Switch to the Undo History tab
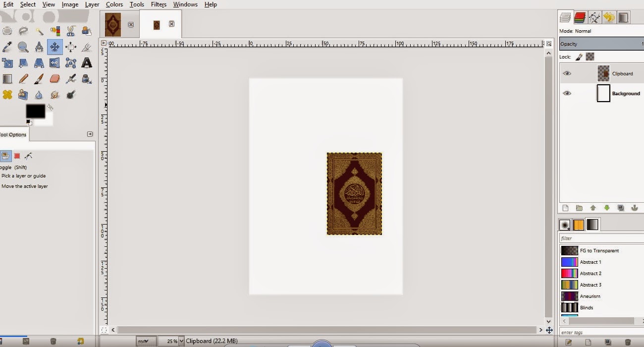 click(x=609, y=18)
